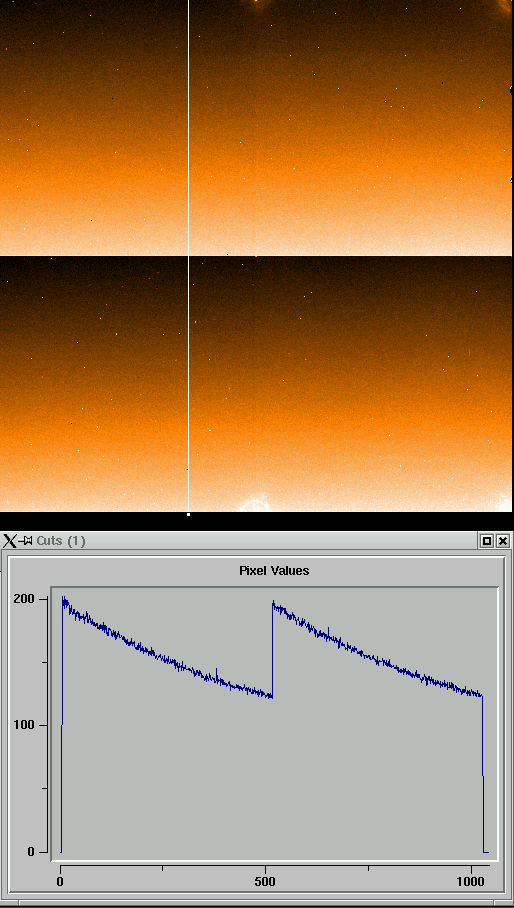Click the falling edge at plot's right end
The height and width of the screenshot is (908, 514).
click(x=483, y=773)
